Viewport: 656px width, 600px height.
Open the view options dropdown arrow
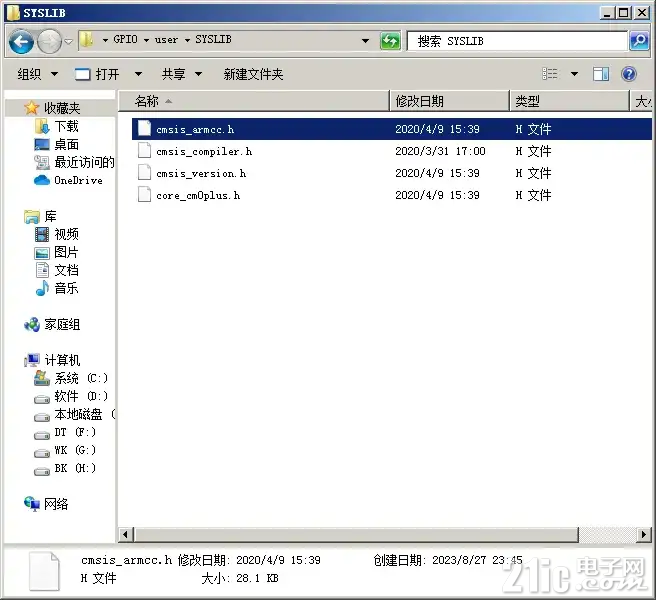click(574, 74)
